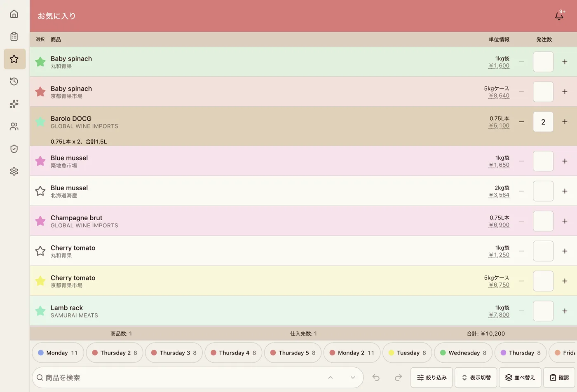Open the sparkles AI suggestions icon
Screen dimensions: 577x392
14,104
